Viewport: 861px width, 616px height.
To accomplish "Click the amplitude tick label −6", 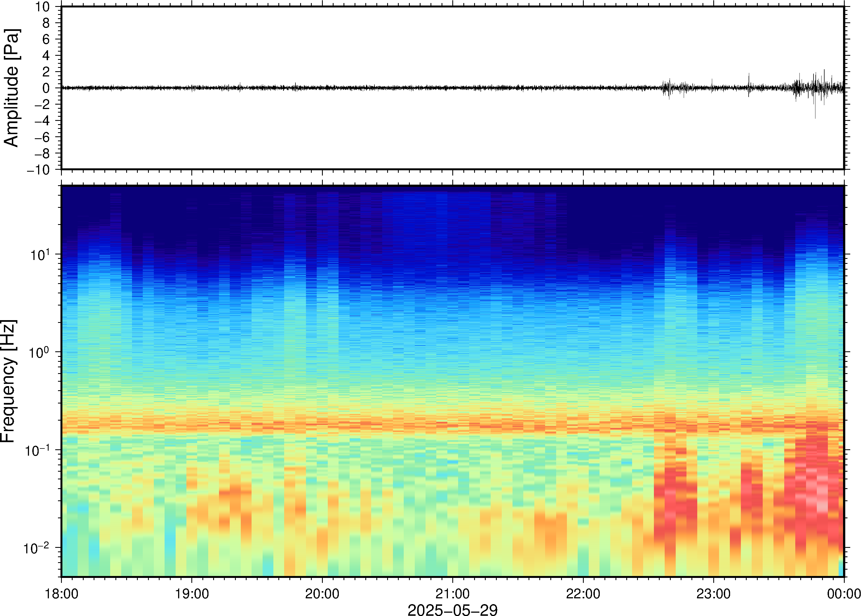I will pyautogui.click(x=42, y=137).
